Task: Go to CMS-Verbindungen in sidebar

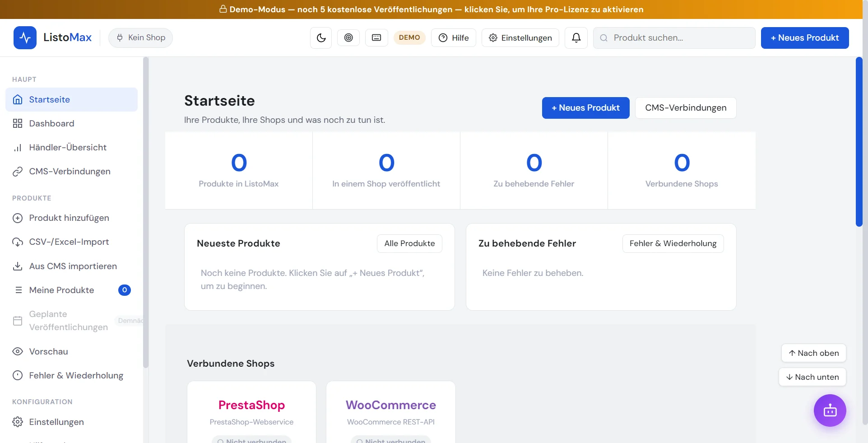Action: click(x=71, y=172)
